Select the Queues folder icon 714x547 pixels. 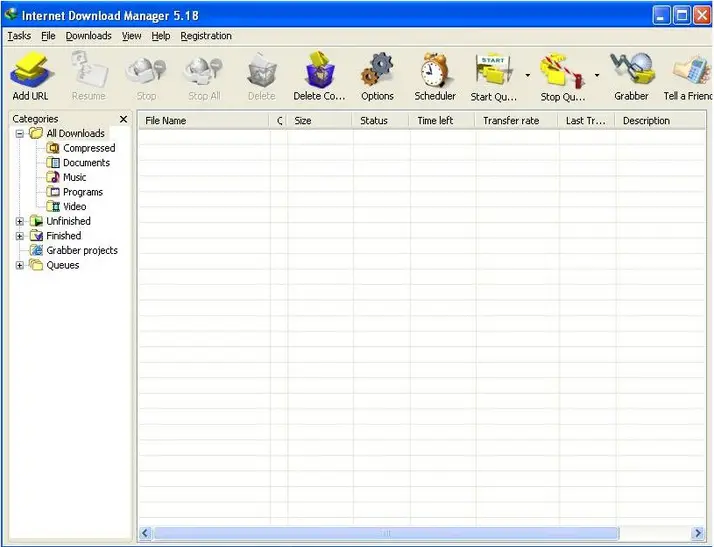(x=36, y=265)
